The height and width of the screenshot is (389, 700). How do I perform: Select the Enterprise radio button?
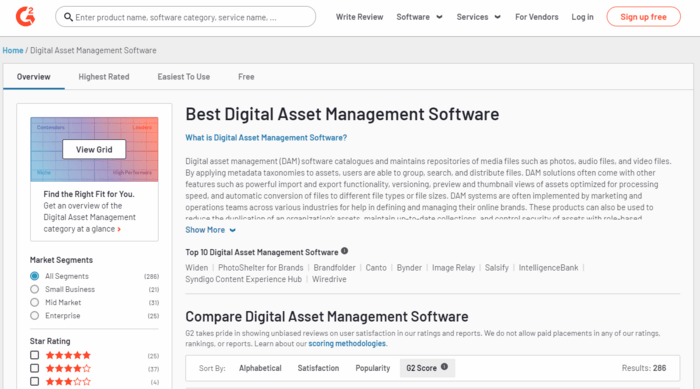(34, 315)
